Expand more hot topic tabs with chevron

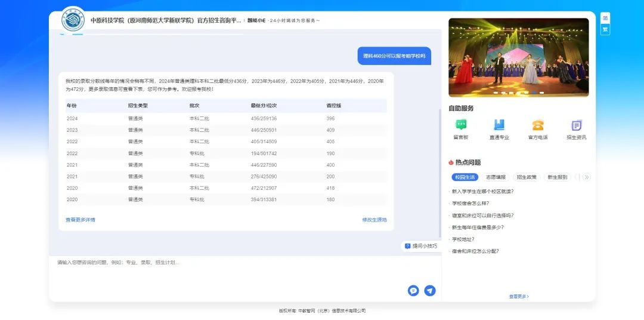point(587,177)
